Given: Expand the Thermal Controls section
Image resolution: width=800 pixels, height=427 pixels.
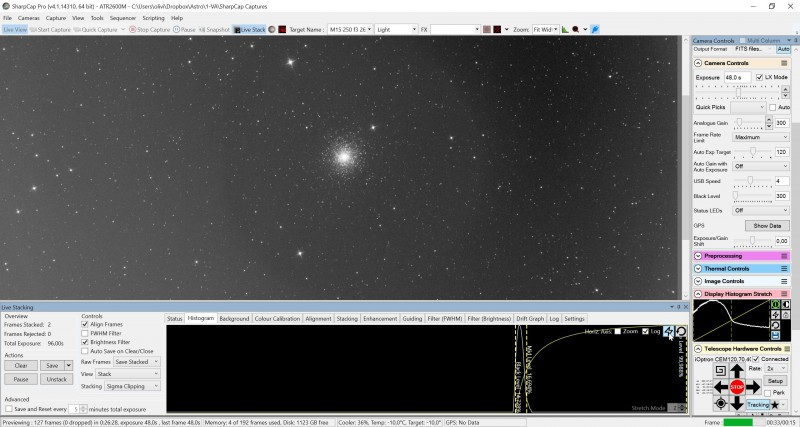Looking at the screenshot, I should (x=698, y=269).
